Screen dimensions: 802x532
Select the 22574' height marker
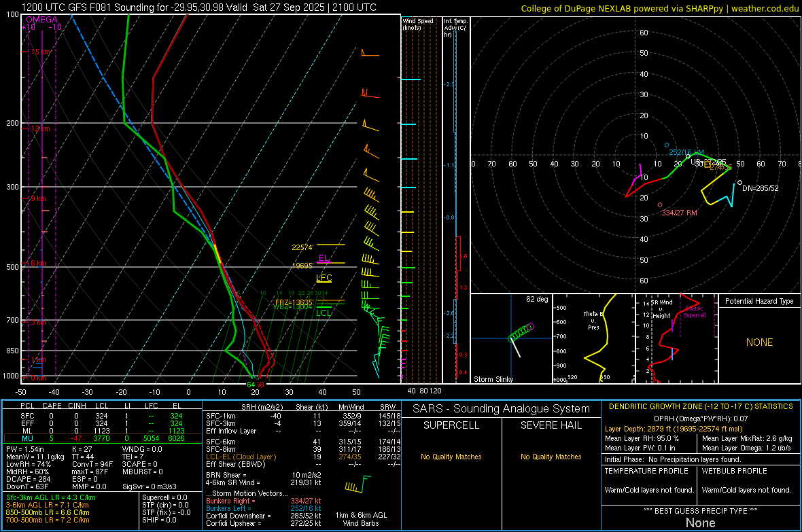pyautogui.click(x=302, y=247)
